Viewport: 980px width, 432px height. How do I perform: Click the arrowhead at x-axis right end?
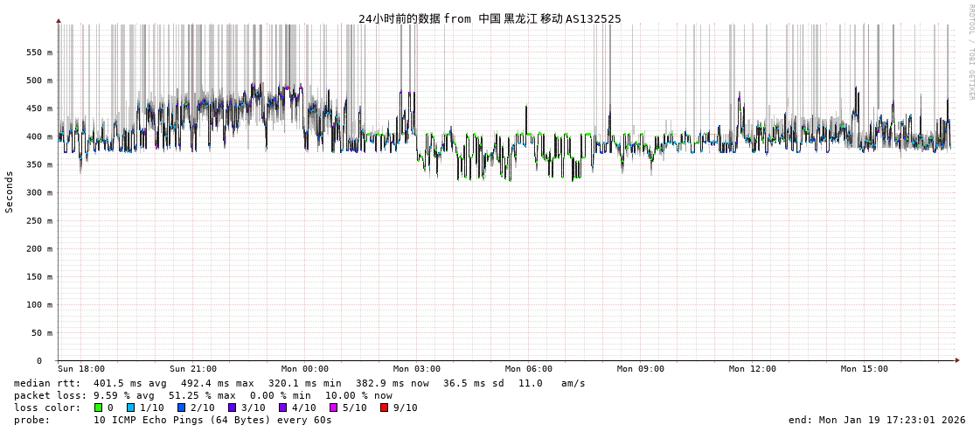(x=957, y=360)
